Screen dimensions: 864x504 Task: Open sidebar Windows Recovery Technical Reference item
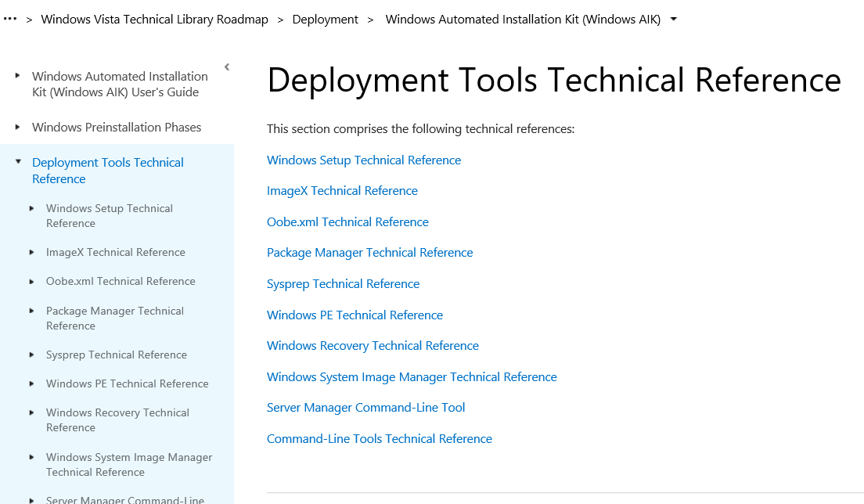click(x=117, y=420)
